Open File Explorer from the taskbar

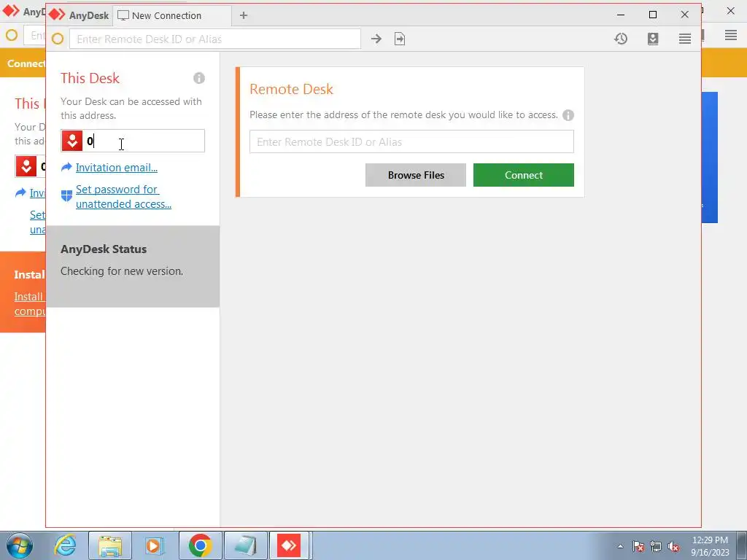point(110,545)
